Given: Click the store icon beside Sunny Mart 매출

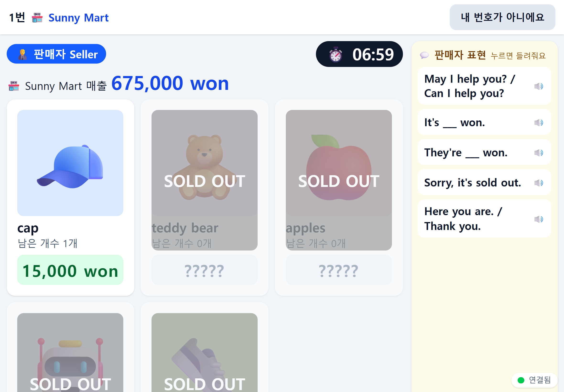Looking at the screenshot, I should point(14,86).
